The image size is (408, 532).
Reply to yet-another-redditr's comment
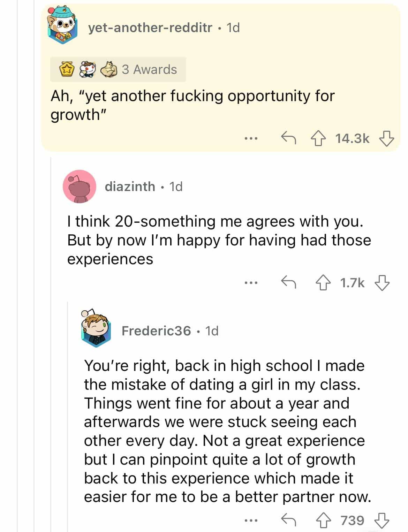point(288,138)
